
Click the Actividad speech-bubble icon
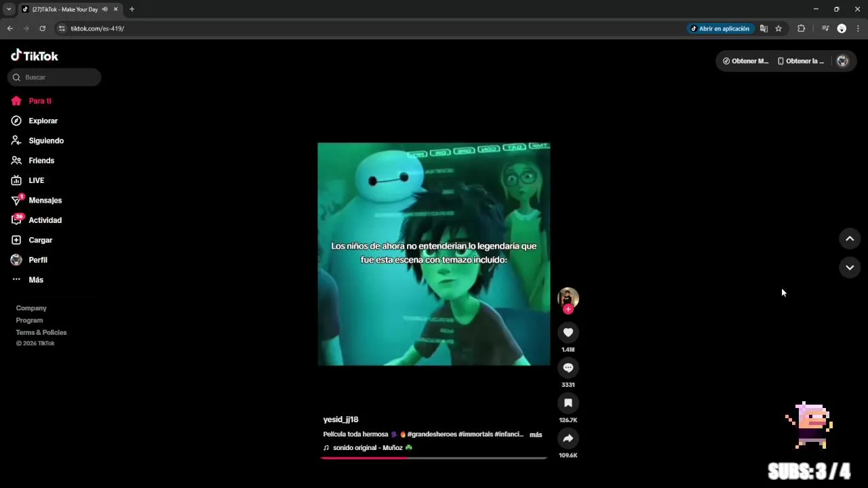[x=16, y=220]
